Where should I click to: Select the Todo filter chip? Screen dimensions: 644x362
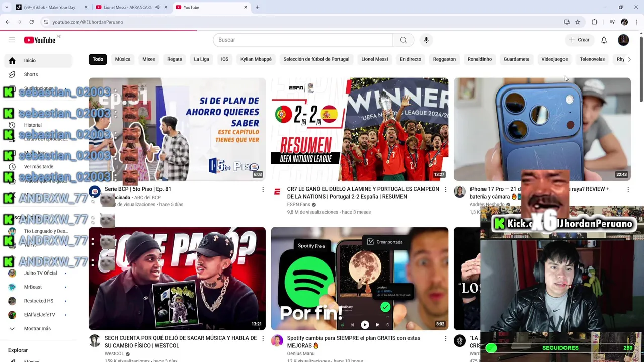pos(98,59)
